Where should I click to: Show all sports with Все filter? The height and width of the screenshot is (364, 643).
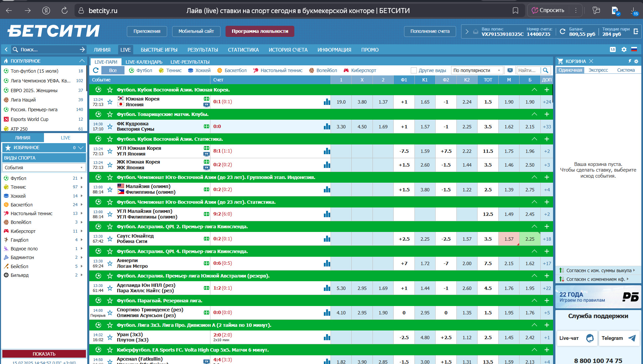tap(113, 70)
